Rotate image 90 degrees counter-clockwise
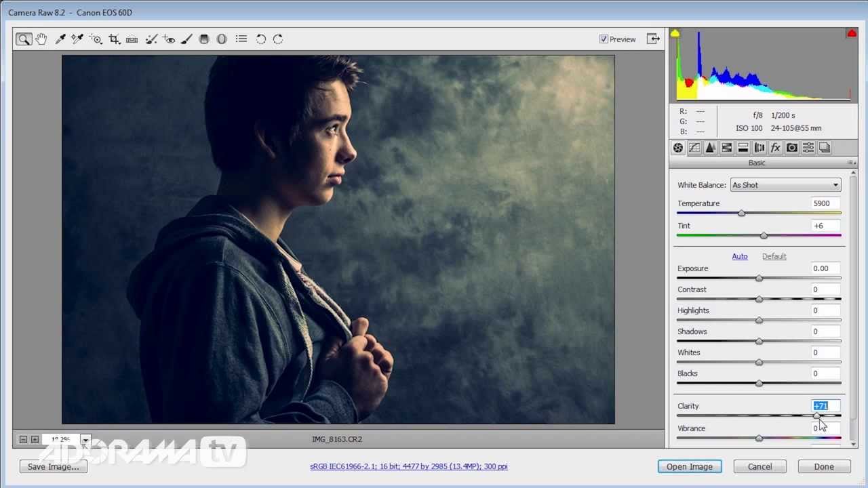The width and height of the screenshot is (868, 488). pos(260,39)
